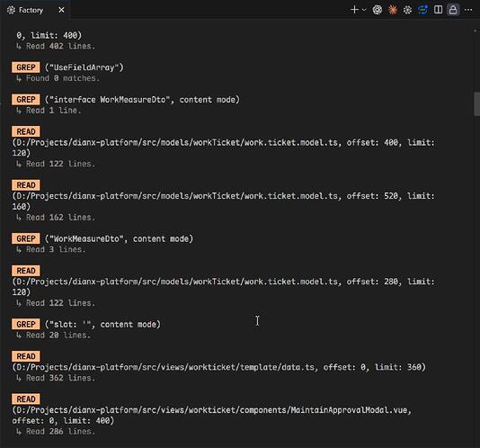The height and width of the screenshot is (448, 480).
Task: Click the work.ticket.model.ts path with offset: 400
Action: coord(224,148)
